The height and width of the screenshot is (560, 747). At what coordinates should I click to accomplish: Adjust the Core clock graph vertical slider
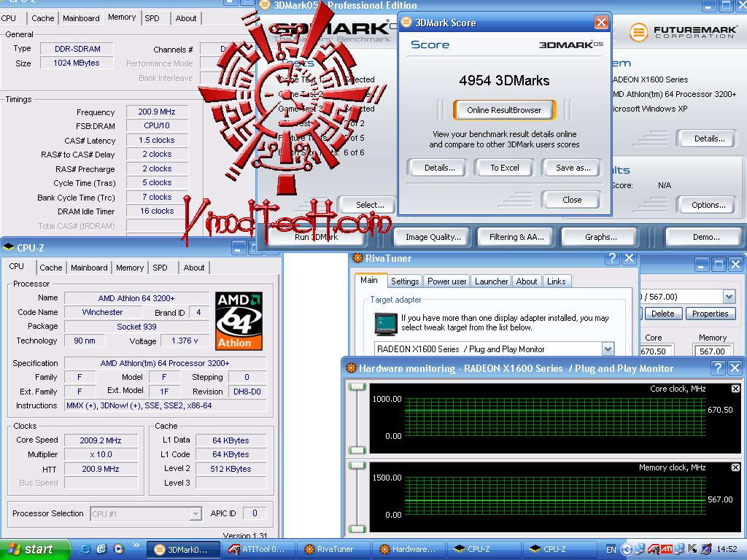(357, 419)
